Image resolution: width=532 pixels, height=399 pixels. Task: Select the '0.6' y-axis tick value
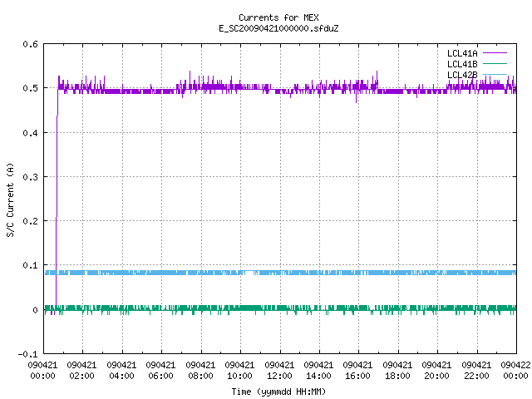(30, 44)
